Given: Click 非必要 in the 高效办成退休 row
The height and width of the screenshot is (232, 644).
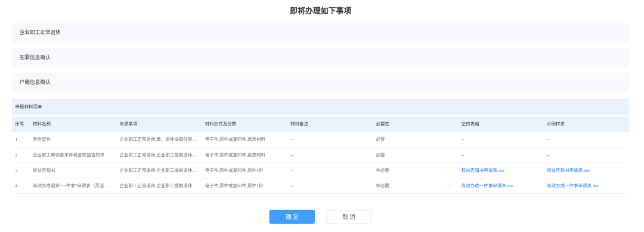Looking at the screenshot, I should (x=382, y=185).
